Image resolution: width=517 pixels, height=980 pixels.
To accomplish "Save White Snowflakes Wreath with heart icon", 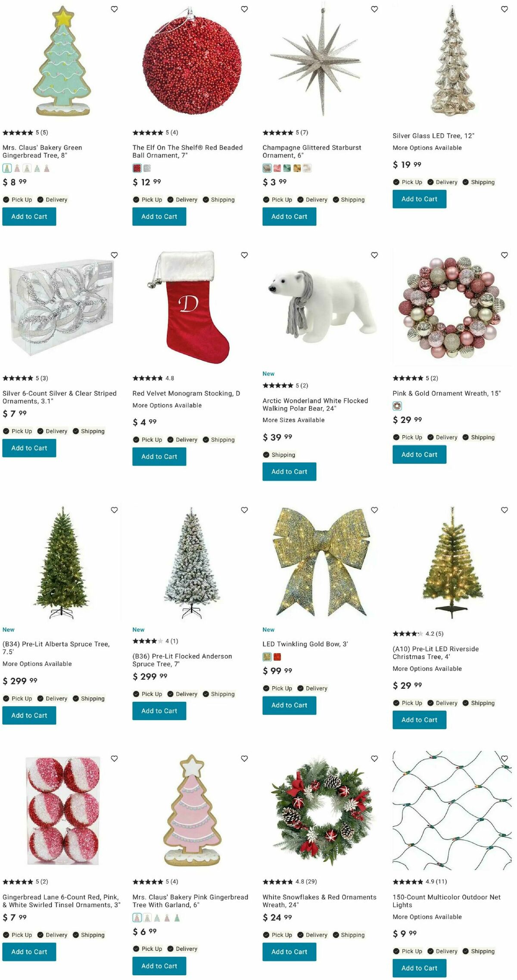I will [374, 759].
